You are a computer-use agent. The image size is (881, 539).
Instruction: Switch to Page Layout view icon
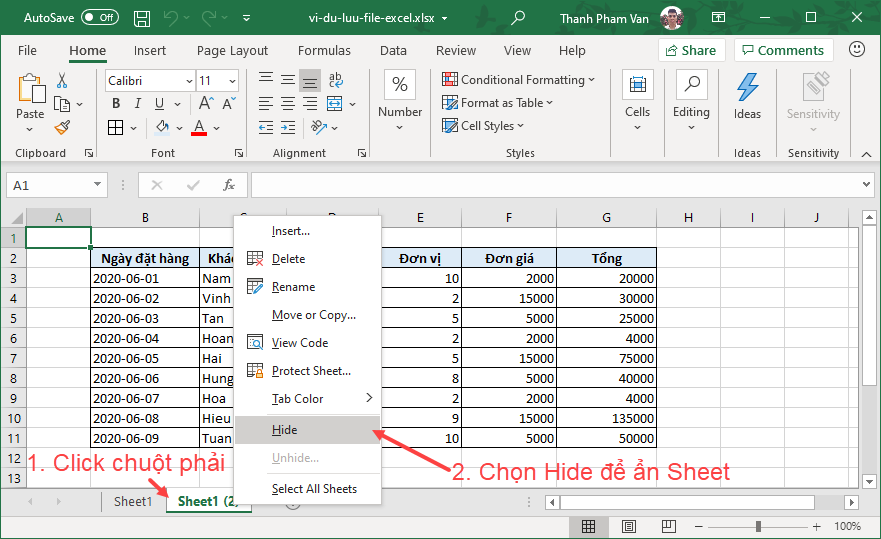coord(629,527)
